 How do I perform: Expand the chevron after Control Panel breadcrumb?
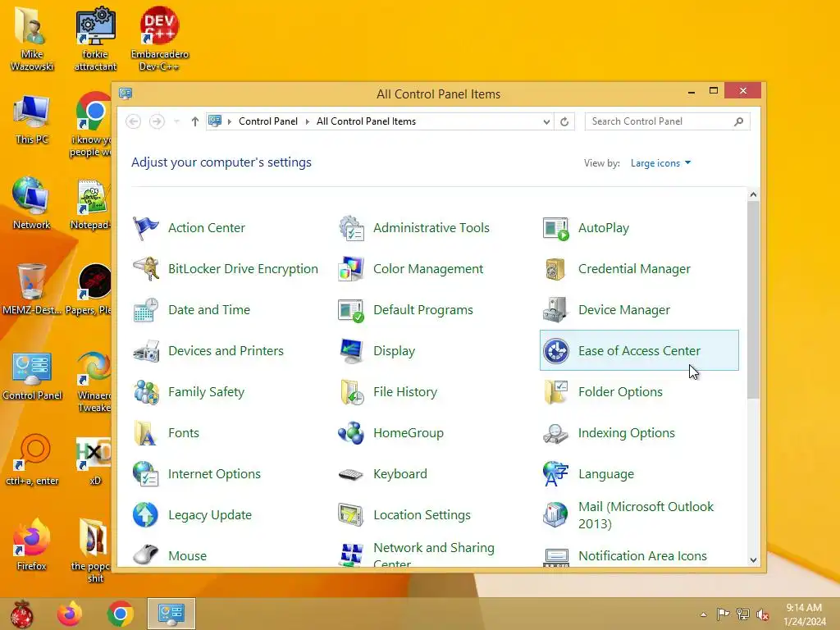pos(308,121)
